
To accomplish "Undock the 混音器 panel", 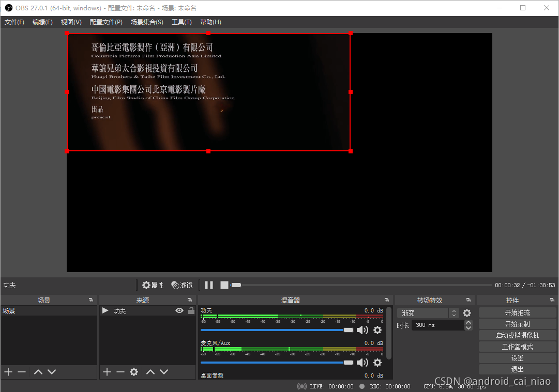I will [387, 300].
